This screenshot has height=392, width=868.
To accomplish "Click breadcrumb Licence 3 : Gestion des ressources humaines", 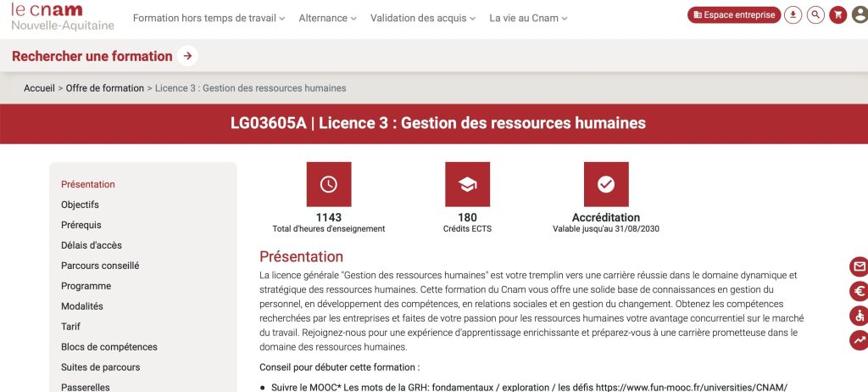I will (250, 88).
